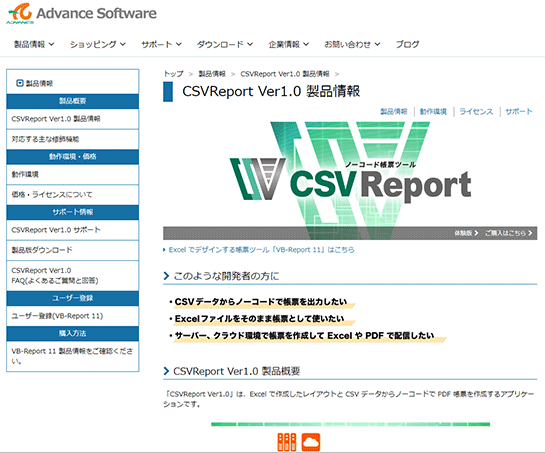This screenshot has height=453, width=545.
Task: Click the 動作環境・価格 sidebar section header
Action: [73, 156]
